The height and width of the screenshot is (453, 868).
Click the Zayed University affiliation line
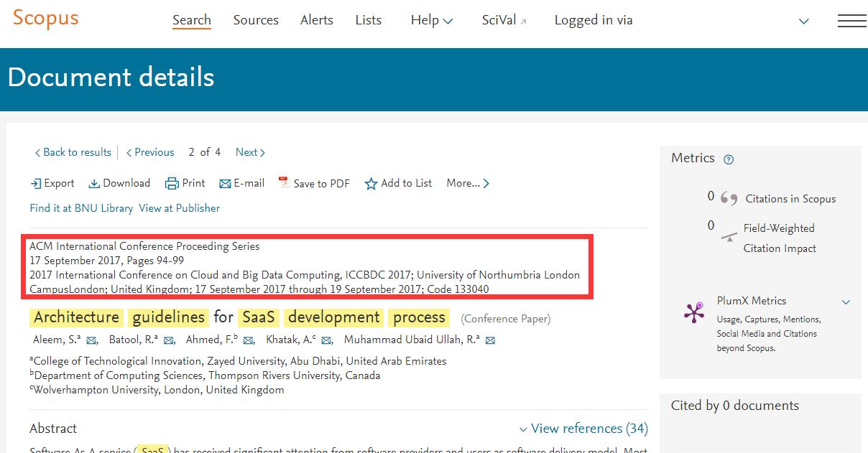tap(238, 361)
